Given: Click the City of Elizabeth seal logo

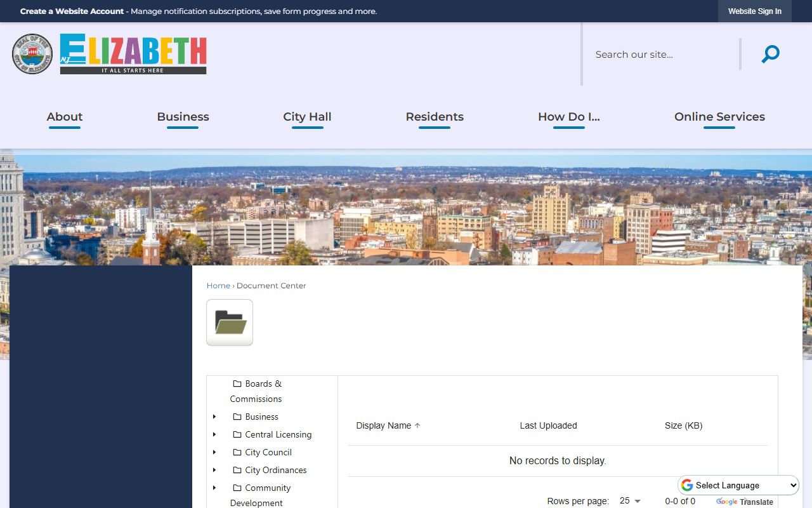Looking at the screenshot, I should 32,54.
